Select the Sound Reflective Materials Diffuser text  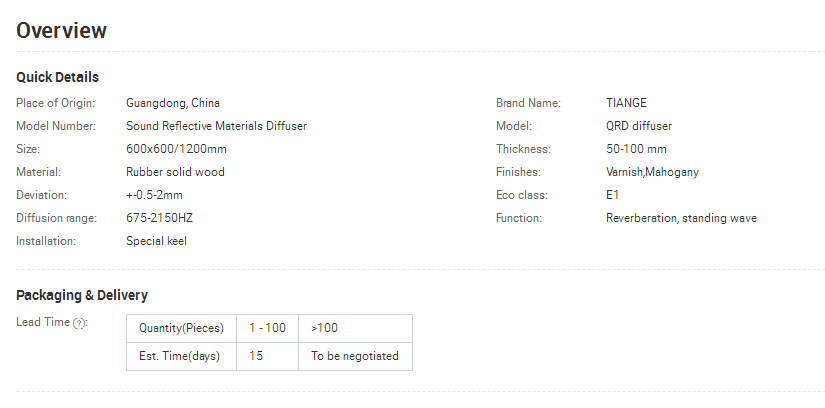coord(216,126)
